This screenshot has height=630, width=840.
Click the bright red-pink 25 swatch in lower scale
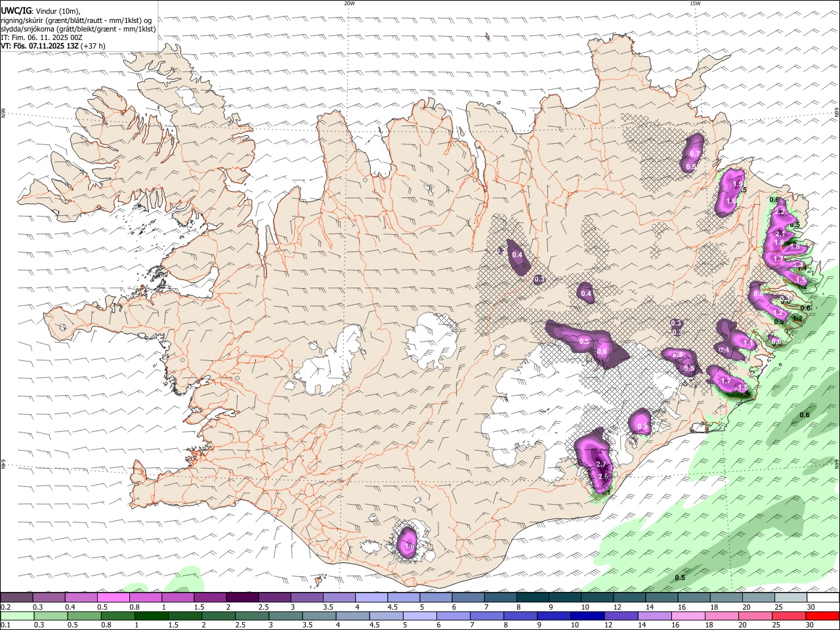pos(789,616)
